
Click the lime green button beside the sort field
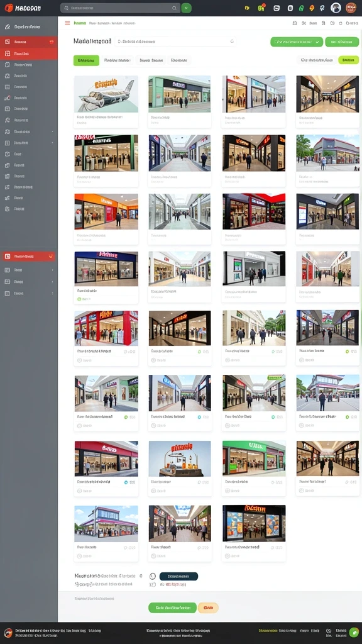[x=348, y=60]
